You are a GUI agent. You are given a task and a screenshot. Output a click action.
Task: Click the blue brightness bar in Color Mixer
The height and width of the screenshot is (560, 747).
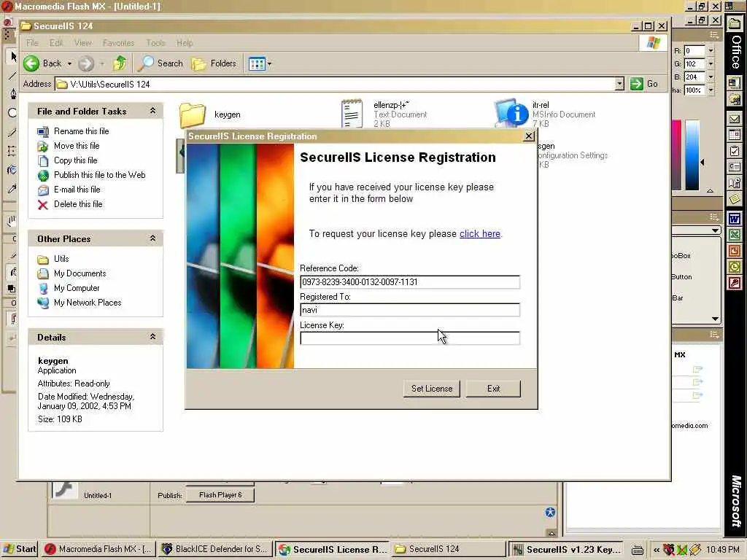point(692,155)
